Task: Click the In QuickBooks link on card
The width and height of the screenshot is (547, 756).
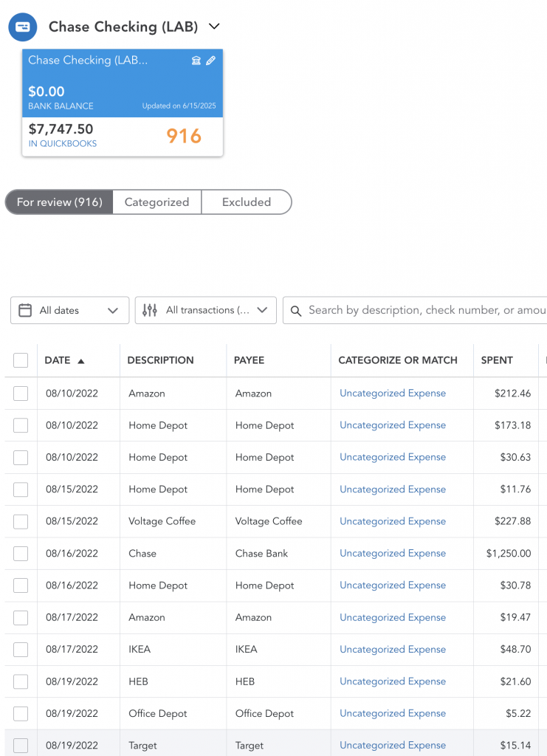Action: 63,144
